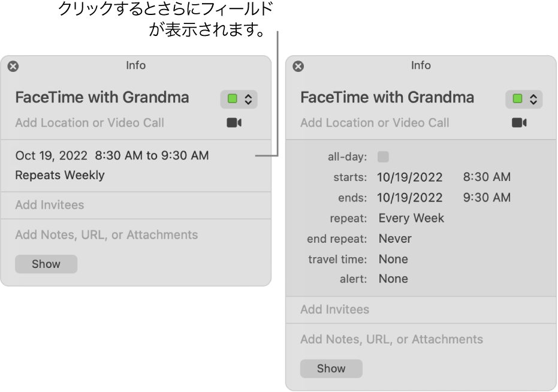
Task: Click Show button in left Info window
Action: (x=46, y=264)
